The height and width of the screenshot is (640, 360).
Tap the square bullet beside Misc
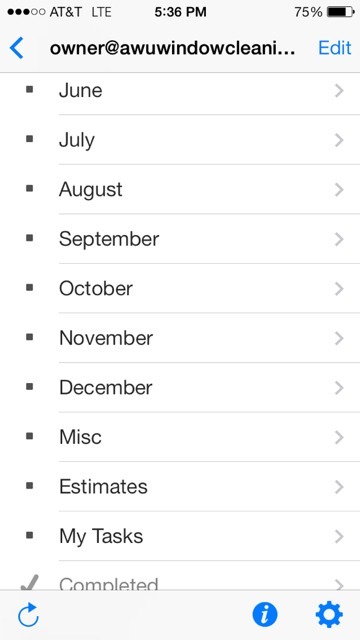pos(29,436)
